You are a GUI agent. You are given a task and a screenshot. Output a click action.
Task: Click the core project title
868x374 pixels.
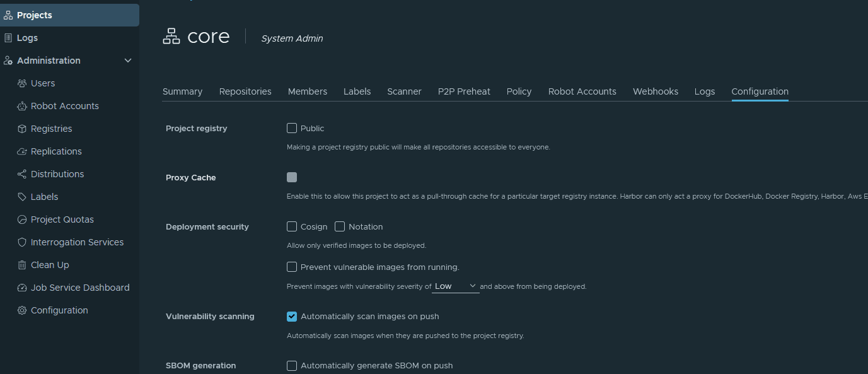(x=208, y=36)
